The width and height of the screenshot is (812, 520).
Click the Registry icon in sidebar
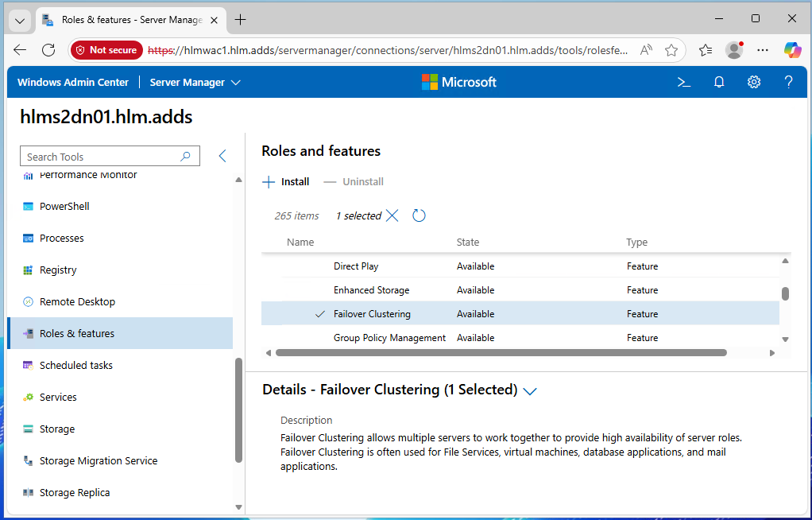29,270
